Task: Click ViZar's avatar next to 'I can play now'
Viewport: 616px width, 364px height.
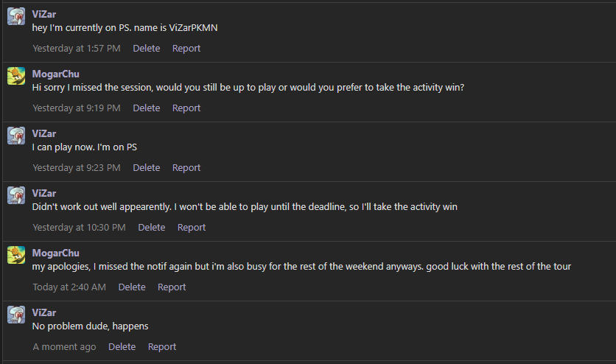Action: pyautogui.click(x=16, y=136)
